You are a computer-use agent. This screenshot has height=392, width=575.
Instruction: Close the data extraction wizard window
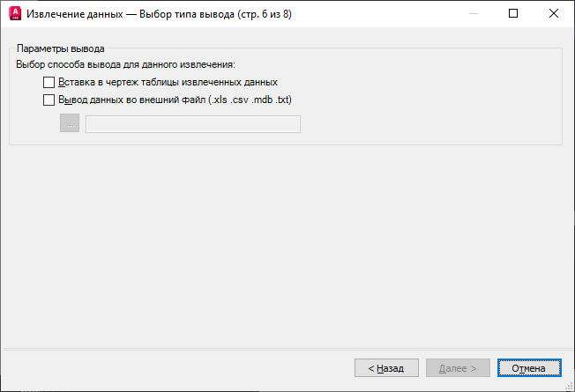[553, 13]
